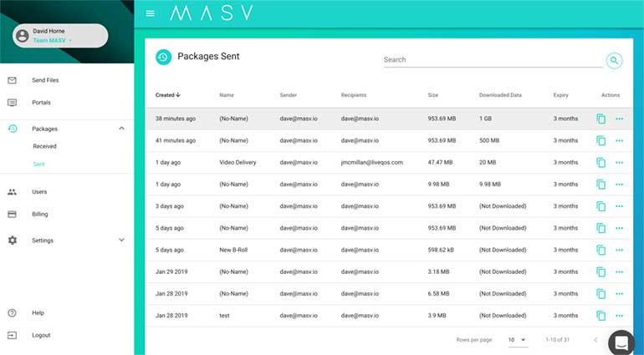
Task: Click the Send Files envelope icon
Action: pos(12,80)
